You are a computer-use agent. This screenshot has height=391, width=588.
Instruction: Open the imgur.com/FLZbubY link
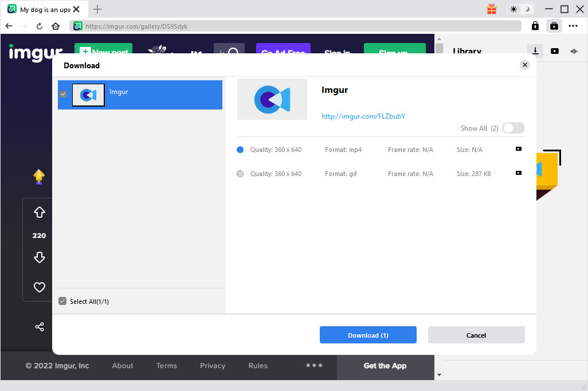click(363, 116)
